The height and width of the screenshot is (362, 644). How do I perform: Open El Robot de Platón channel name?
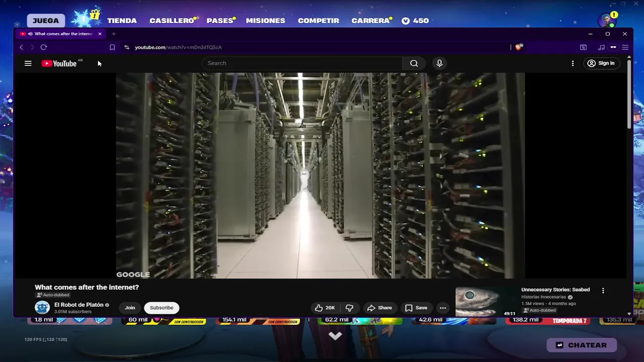tap(78, 305)
